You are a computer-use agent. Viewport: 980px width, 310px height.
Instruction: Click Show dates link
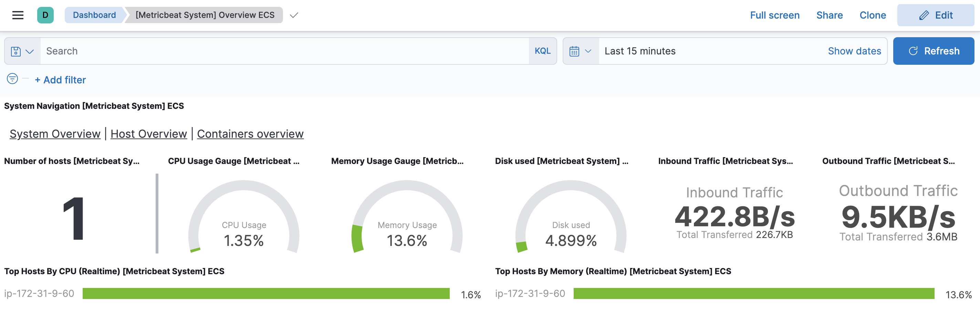(x=854, y=51)
